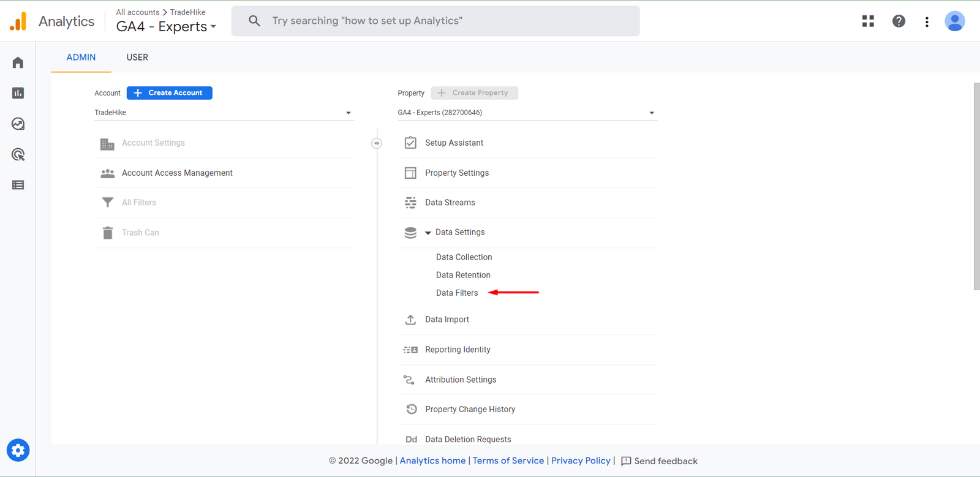Open the TradeHike account dropdown

point(223,113)
